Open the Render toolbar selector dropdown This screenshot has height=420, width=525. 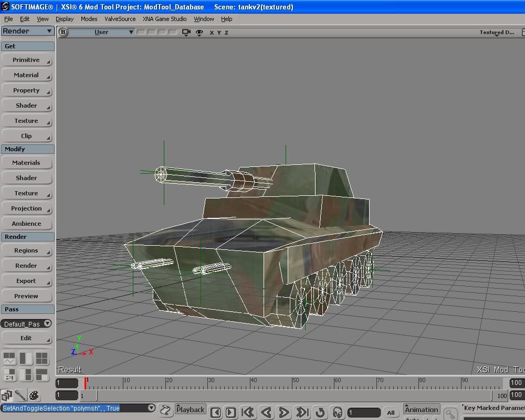(27, 31)
